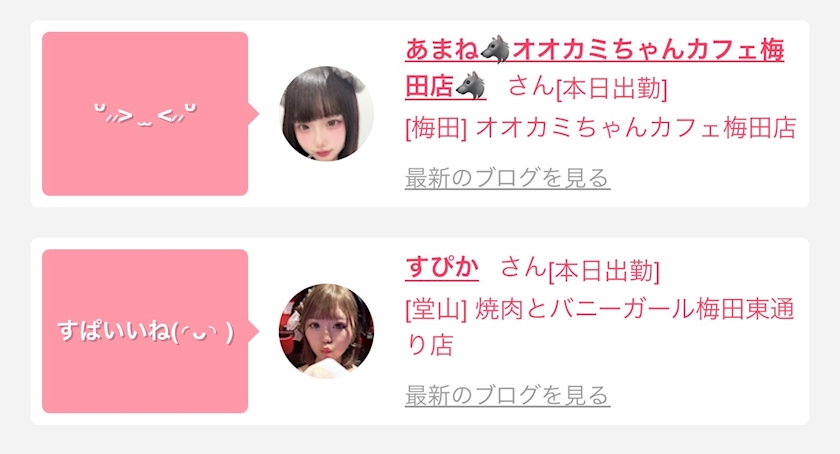Open あまね オオカミちゃんカフェ梅田 profile name link

coord(594,50)
